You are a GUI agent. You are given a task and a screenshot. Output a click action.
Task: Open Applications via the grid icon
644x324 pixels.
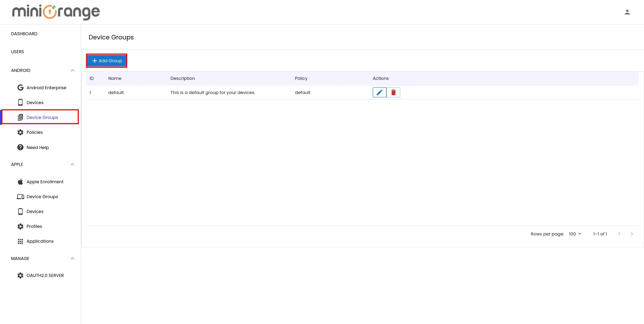pyautogui.click(x=20, y=241)
